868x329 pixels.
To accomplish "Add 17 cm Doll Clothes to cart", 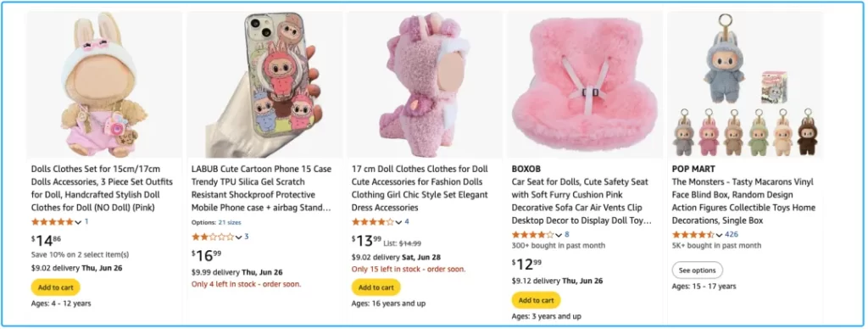I will (x=376, y=287).
